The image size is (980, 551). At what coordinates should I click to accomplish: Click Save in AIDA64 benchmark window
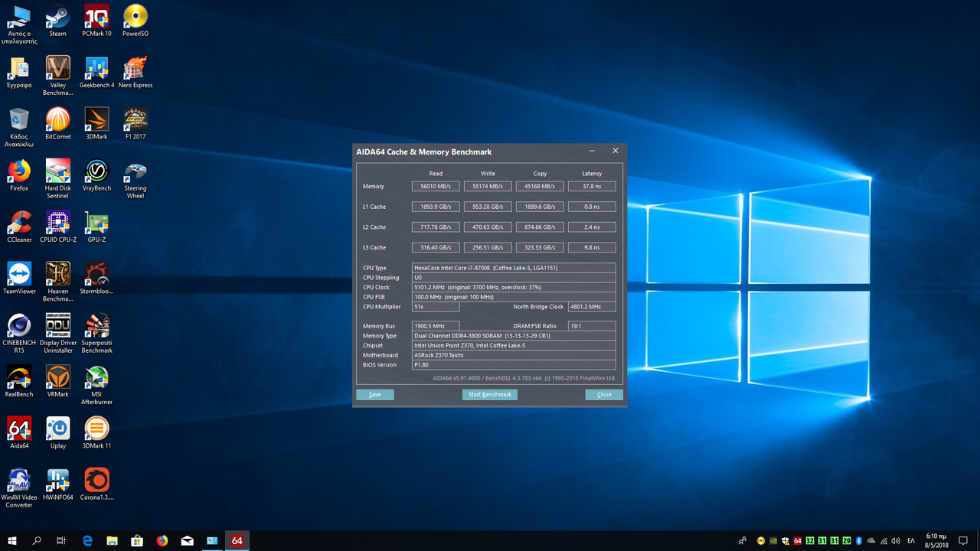pos(375,395)
